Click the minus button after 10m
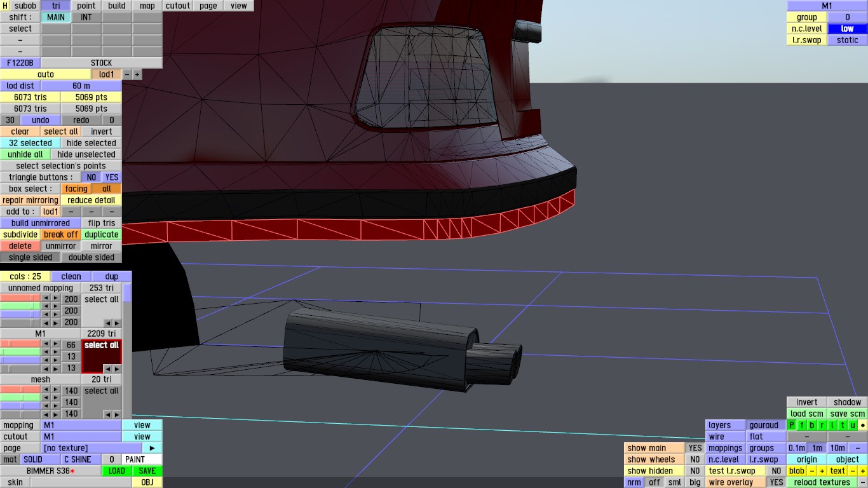The height and width of the screenshot is (488, 868). point(858,448)
